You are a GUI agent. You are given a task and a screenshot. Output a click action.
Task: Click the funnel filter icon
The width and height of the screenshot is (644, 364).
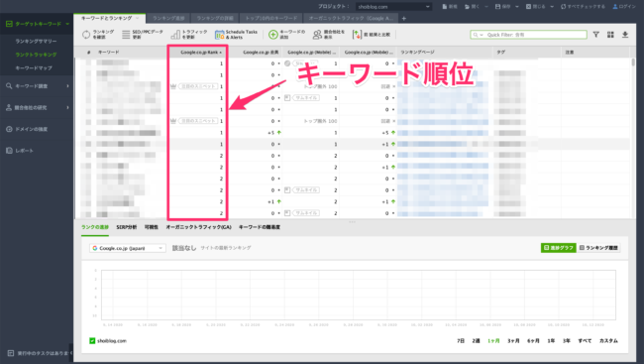pos(595,35)
